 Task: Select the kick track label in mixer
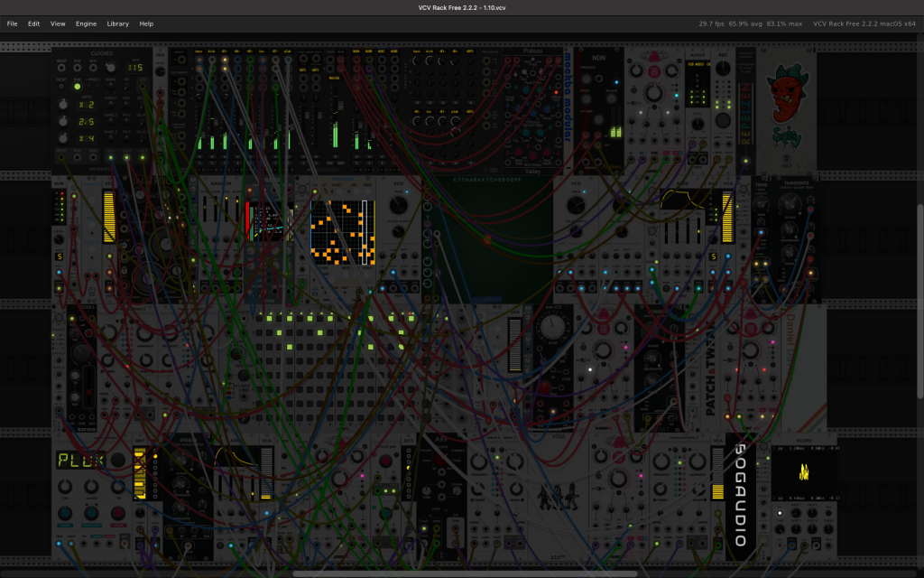tap(212, 51)
